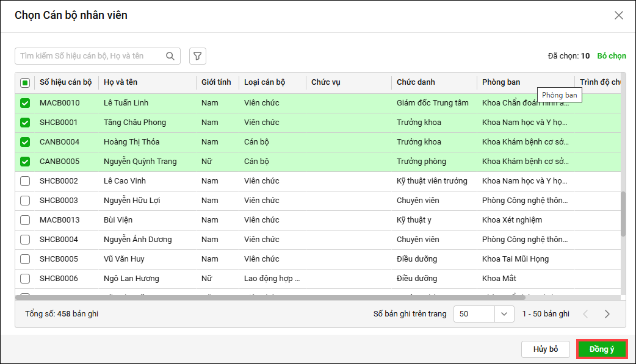
Task: Focus the employee search input field
Action: [x=92, y=56]
